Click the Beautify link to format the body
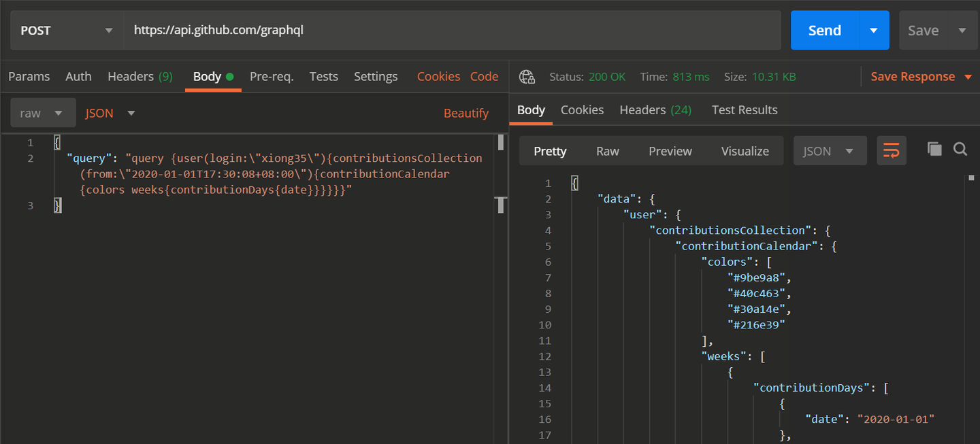The height and width of the screenshot is (444, 980). 466,113
